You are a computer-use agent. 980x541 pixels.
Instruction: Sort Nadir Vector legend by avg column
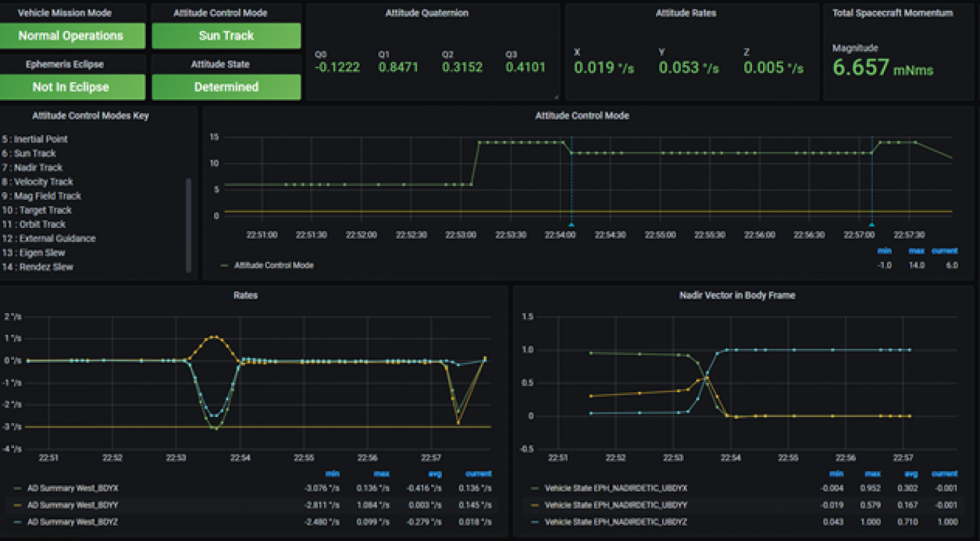point(911,474)
